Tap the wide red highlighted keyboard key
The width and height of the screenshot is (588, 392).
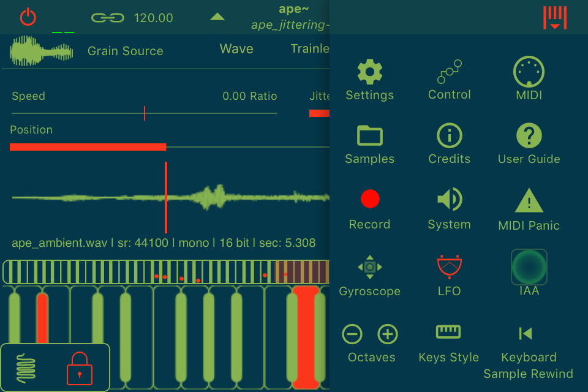click(x=306, y=337)
